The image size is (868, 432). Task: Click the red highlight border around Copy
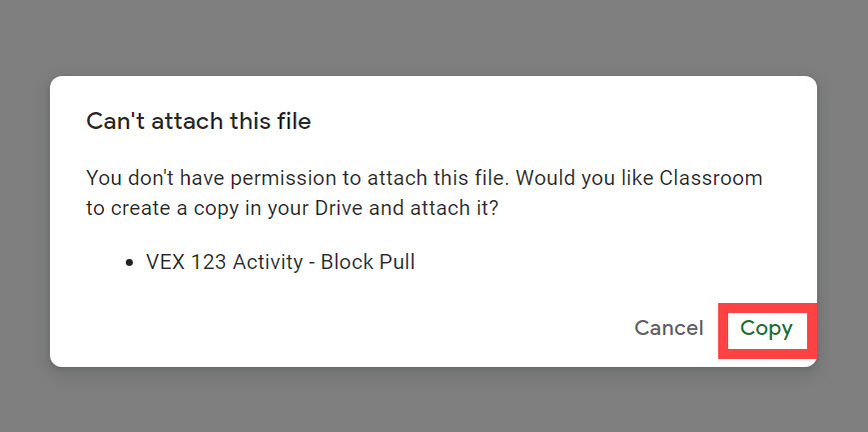tap(723, 330)
